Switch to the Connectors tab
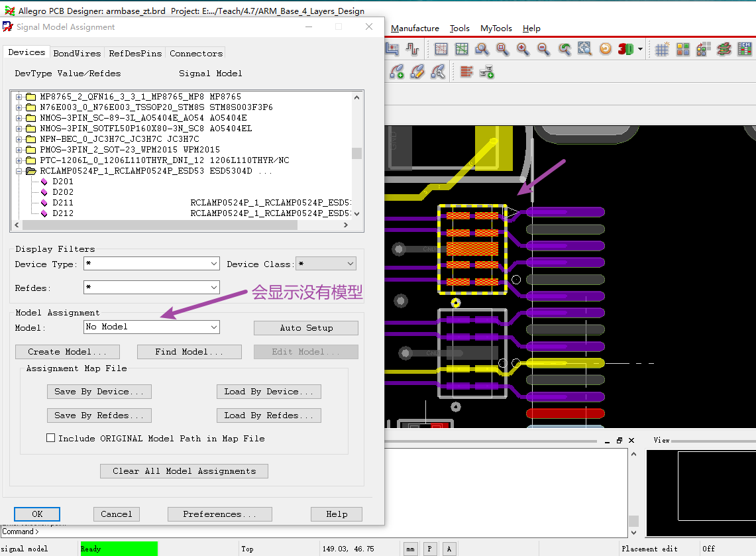 (195, 54)
